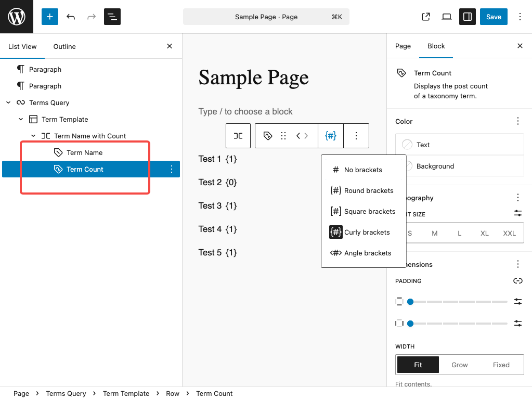Switch to the Outline tab

(x=64, y=46)
